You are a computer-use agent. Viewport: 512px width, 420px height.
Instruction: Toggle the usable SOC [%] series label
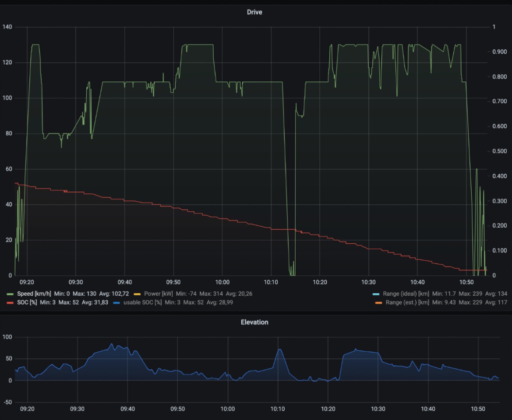coord(143,302)
